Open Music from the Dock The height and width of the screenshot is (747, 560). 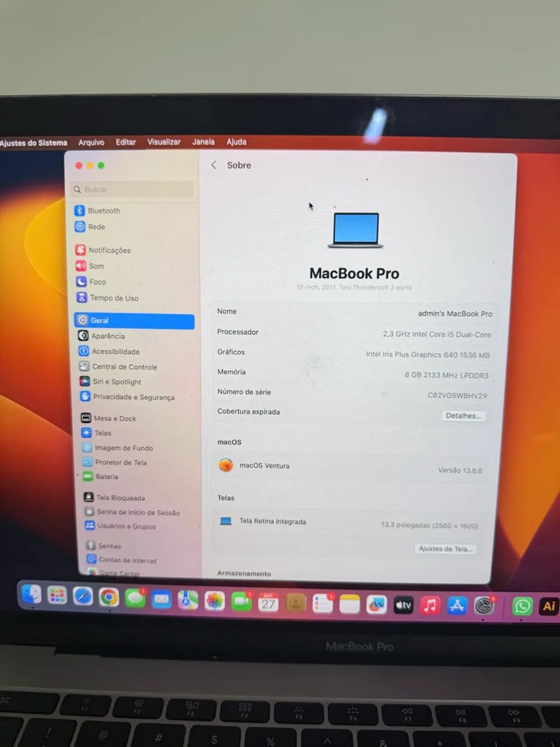tap(430, 606)
